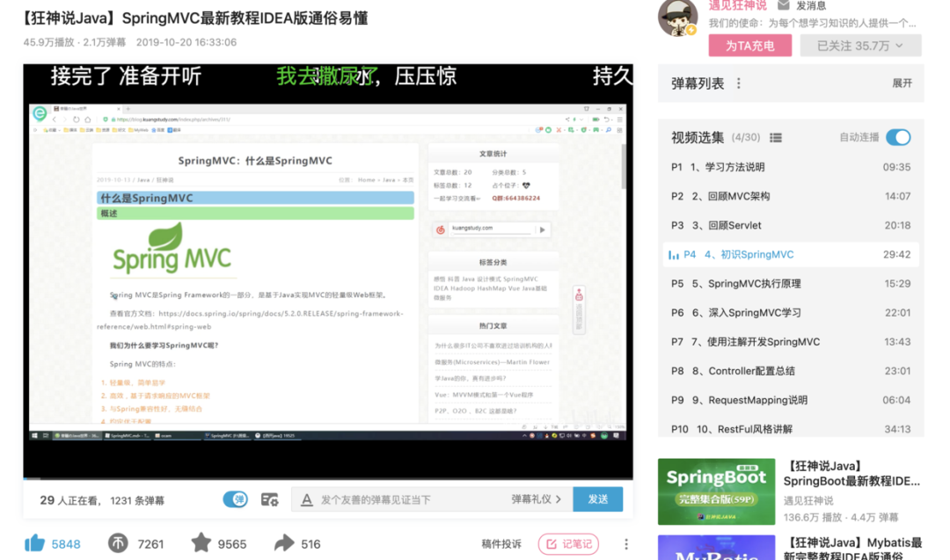
Task: Click the thumbs-up like icon
Action: coord(34,543)
